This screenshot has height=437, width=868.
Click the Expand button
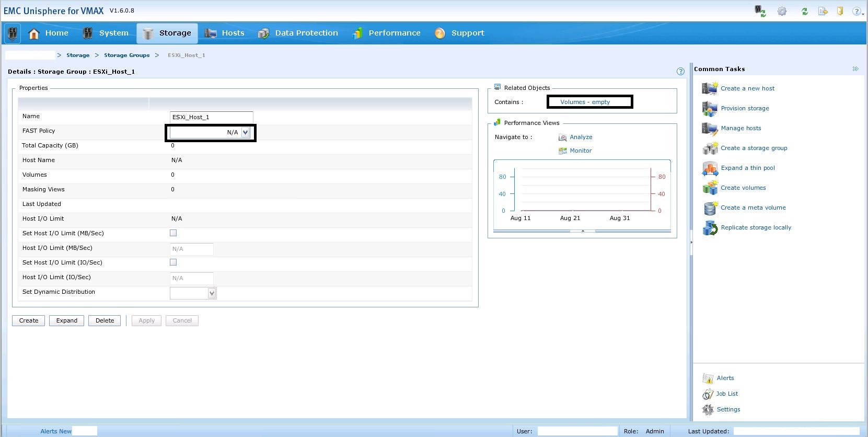point(67,321)
